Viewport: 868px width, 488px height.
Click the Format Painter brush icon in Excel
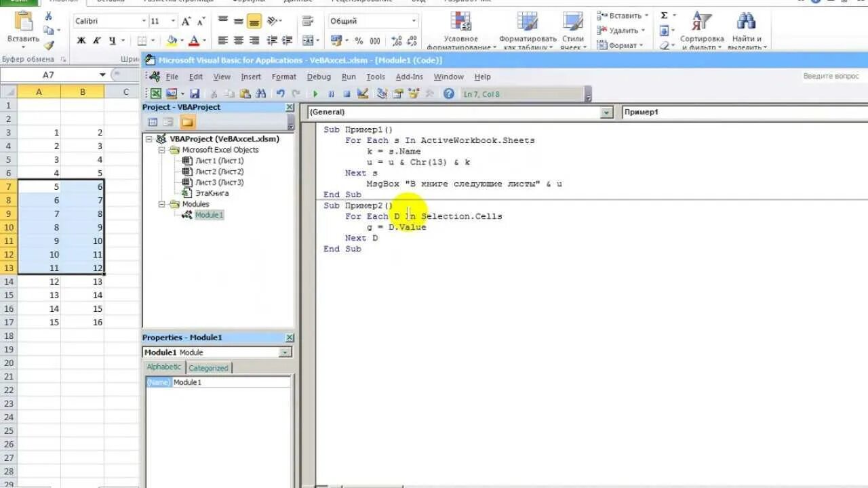tap(48, 45)
